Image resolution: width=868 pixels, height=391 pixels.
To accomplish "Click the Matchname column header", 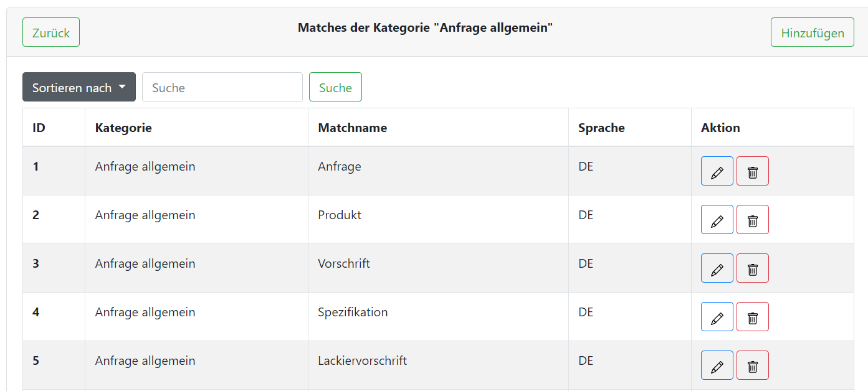I will 352,128.
